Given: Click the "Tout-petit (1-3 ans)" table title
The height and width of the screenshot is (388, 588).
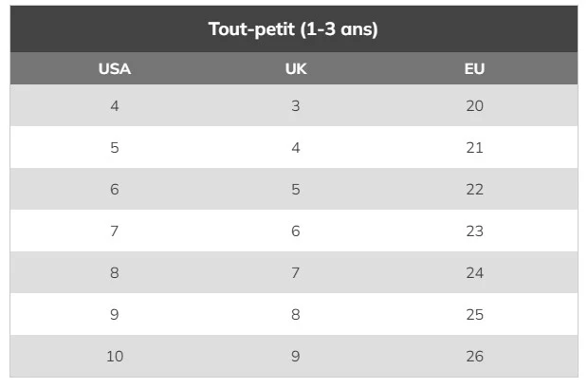Looking at the screenshot, I should coord(293,29).
